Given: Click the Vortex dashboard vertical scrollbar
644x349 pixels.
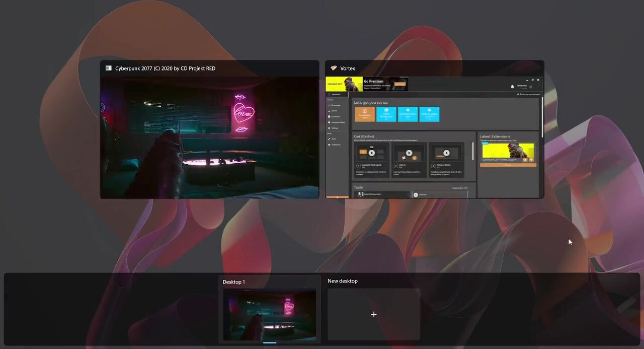Looking at the screenshot, I should click(542, 116).
